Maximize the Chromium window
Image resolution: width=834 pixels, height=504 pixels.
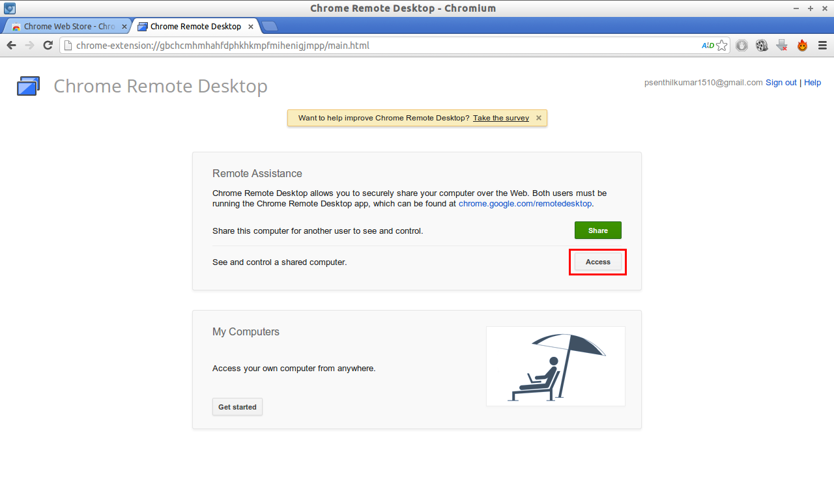click(x=811, y=8)
